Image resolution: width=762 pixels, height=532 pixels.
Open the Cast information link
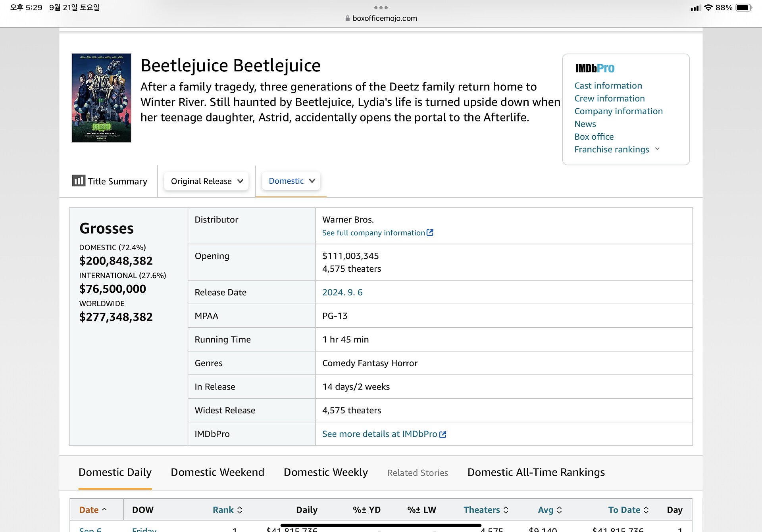(x=608, y=86)
